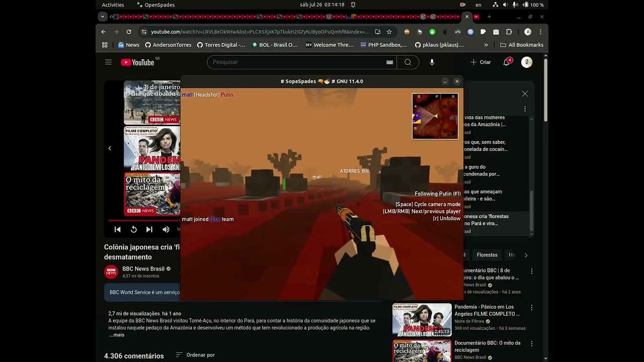Screen dimensions: 644x362
Task: Click the install/cast icon in address bar
Action: [x=377, y=32]
